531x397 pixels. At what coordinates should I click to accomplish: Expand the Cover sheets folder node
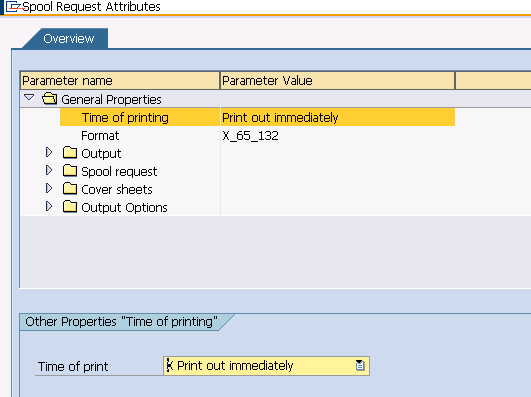coord(49,188)
